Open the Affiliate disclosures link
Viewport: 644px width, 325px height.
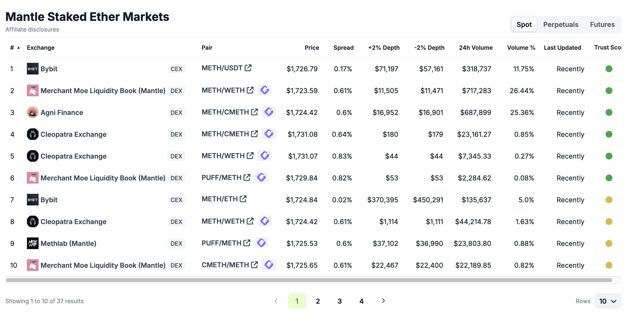coord(32,30)
